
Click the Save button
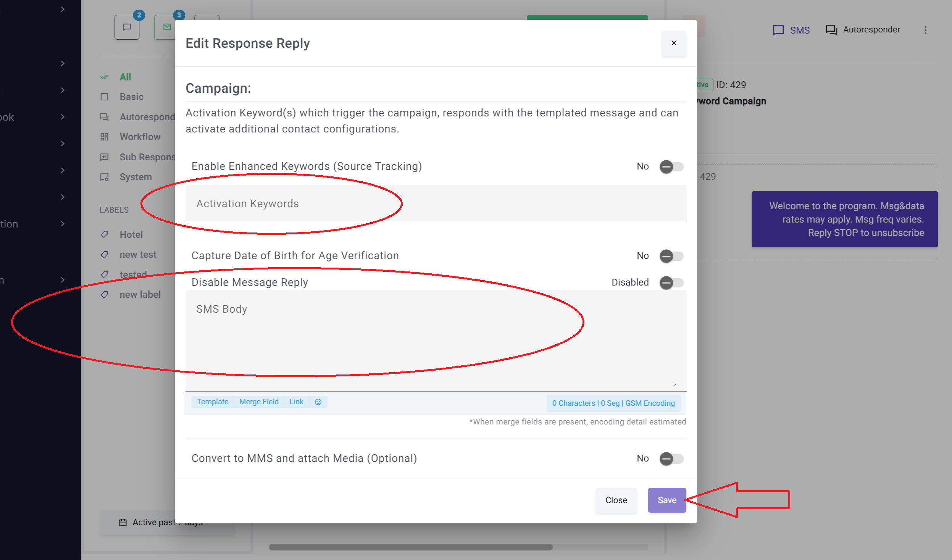666,500
